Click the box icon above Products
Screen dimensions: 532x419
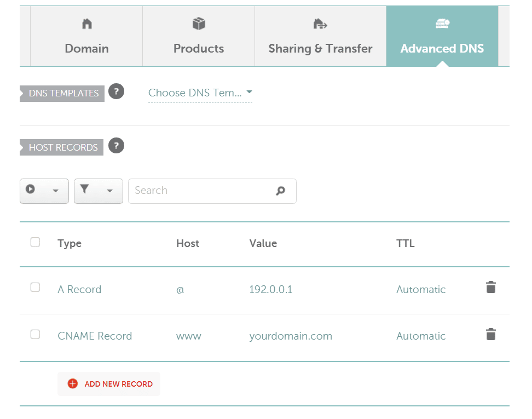point(198,24)
